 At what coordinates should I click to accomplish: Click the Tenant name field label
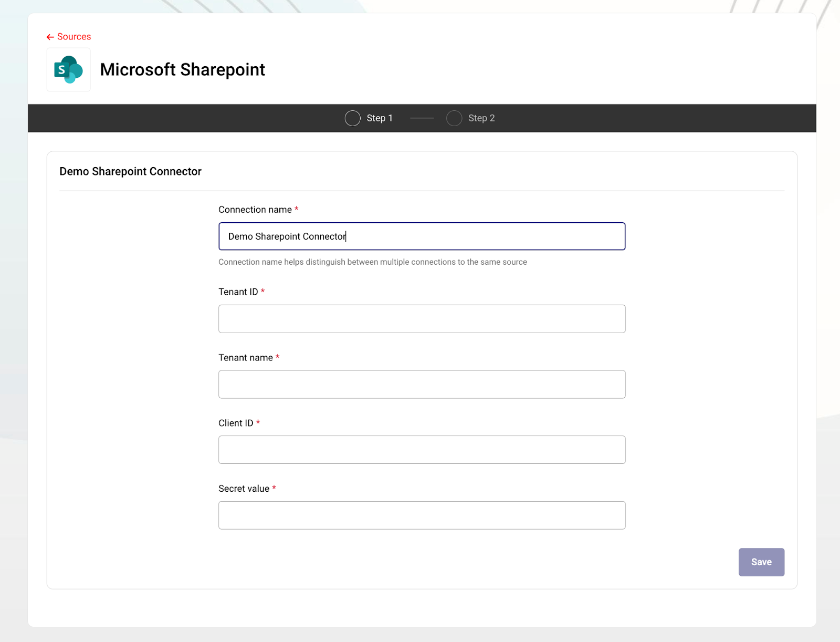[x=246, y=358]
